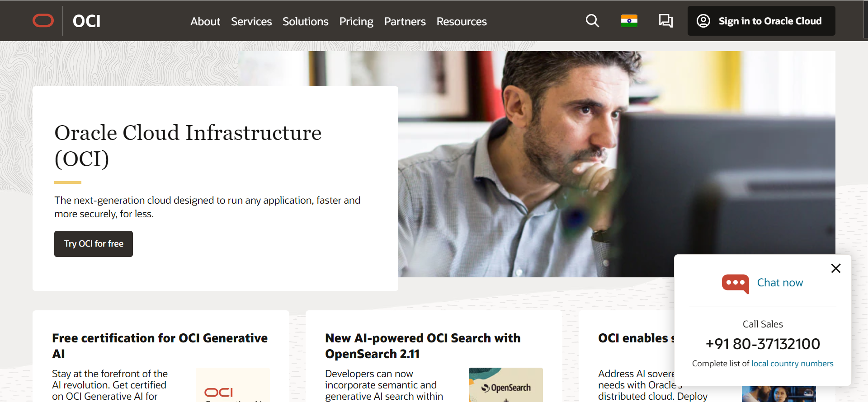Click the India flag country selector
The width and height of the screenshot is (868, 402).
tap(629, 21)
